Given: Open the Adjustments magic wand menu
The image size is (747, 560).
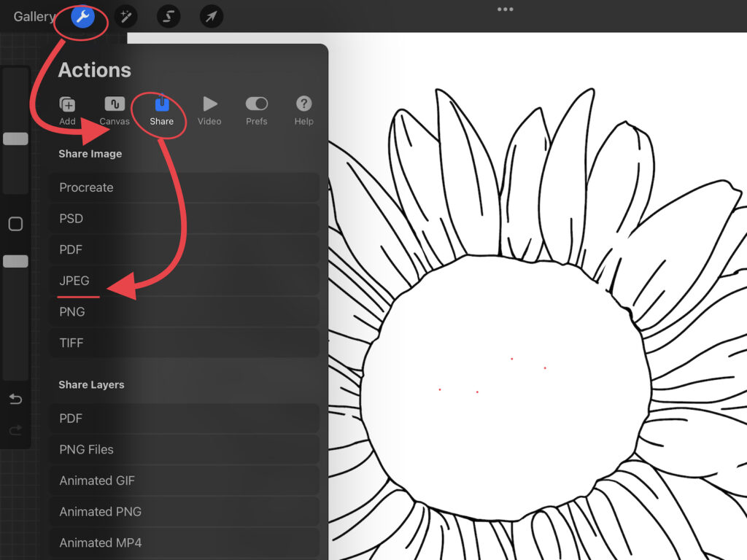Looking at the screenshot, I should tap(125, 17).
